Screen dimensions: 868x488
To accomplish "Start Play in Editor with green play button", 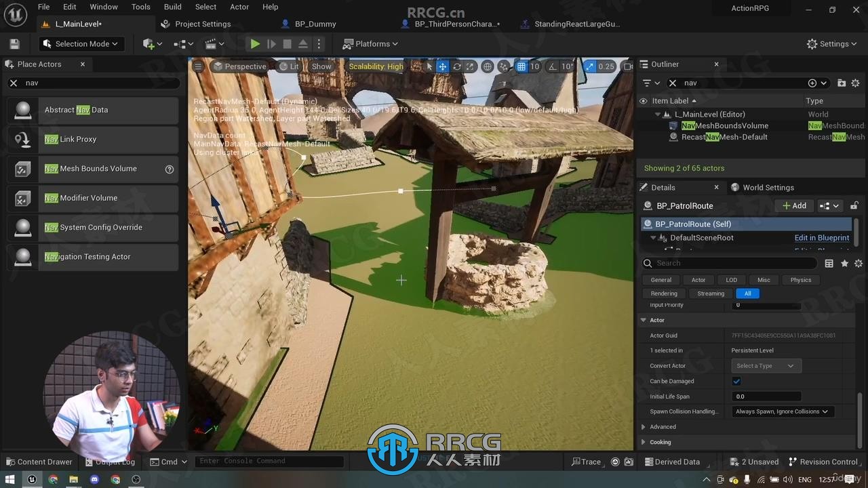I will (255, 44).
